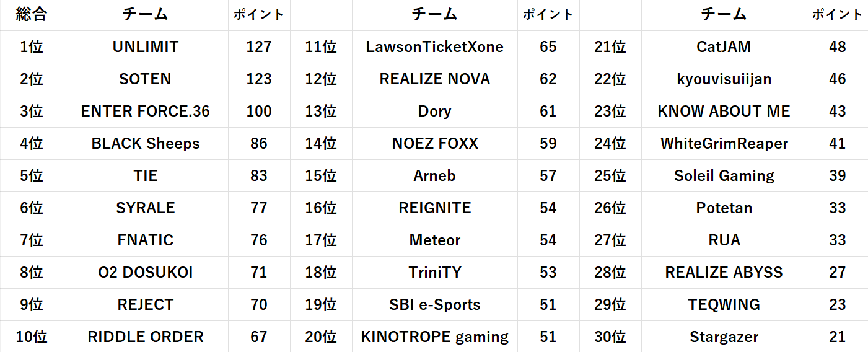Click the SBI e-Sports cell
868x352 pixels.
[x=434, y=305]
